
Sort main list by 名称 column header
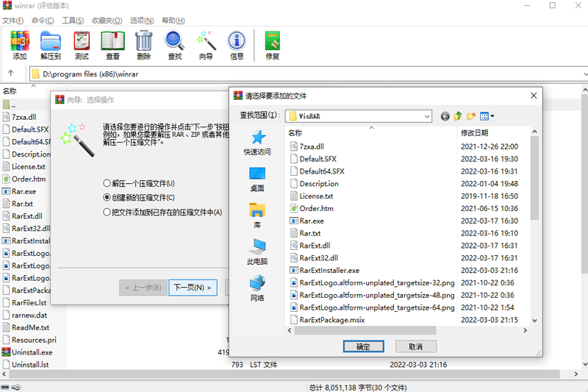click(10, 90)
